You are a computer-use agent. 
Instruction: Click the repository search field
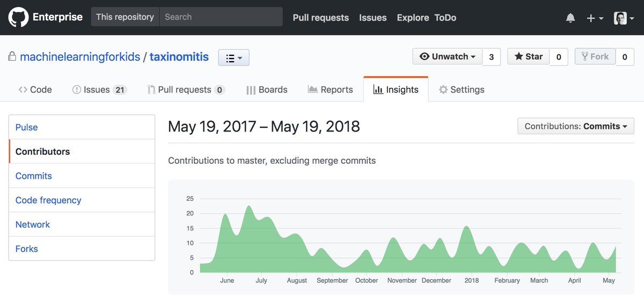tap(221, 17)
